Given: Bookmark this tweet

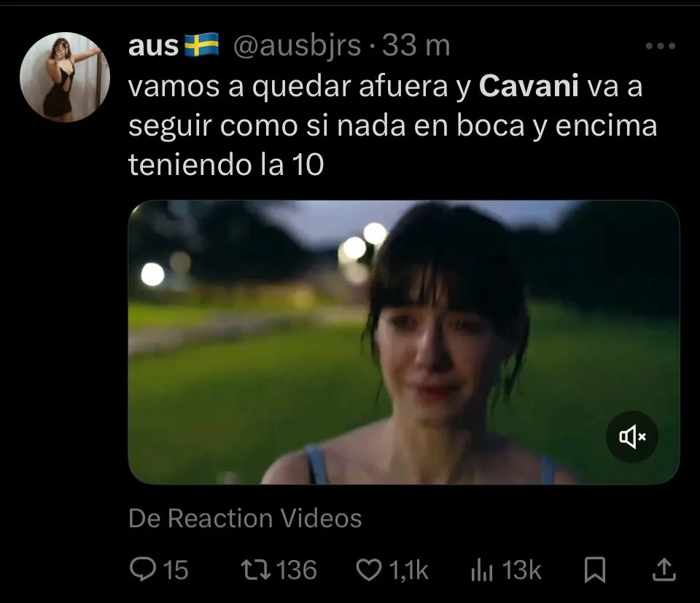Looking at the screenshot, I should pyautogui.click(x=595, y=570).
